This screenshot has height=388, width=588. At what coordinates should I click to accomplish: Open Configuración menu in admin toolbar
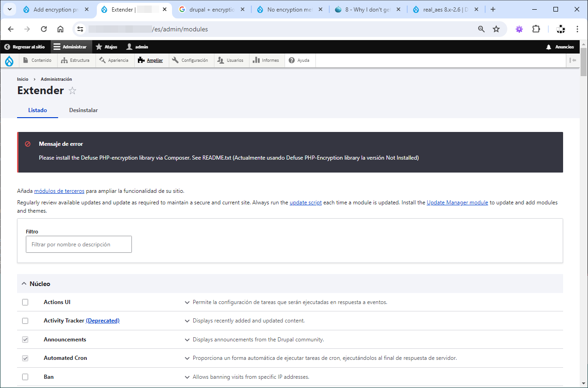tap(191, 60)
